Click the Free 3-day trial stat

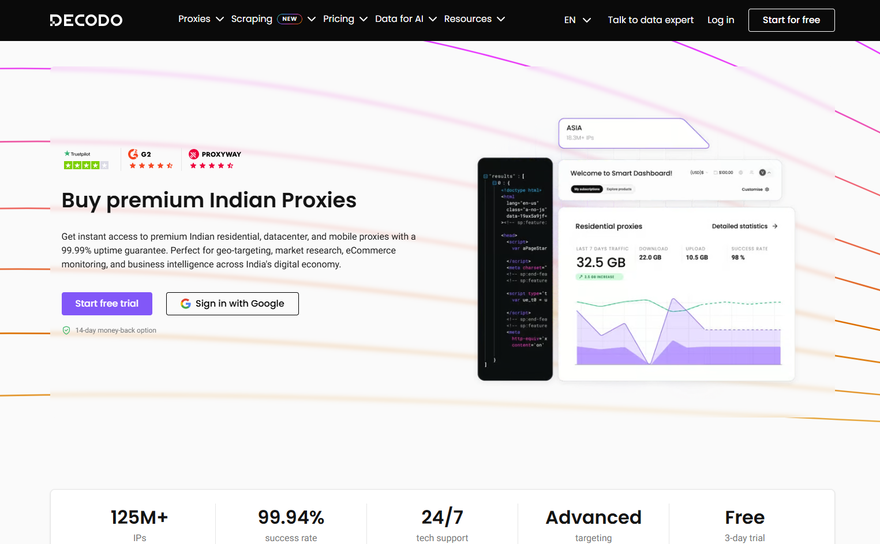(x=744, y=524)
